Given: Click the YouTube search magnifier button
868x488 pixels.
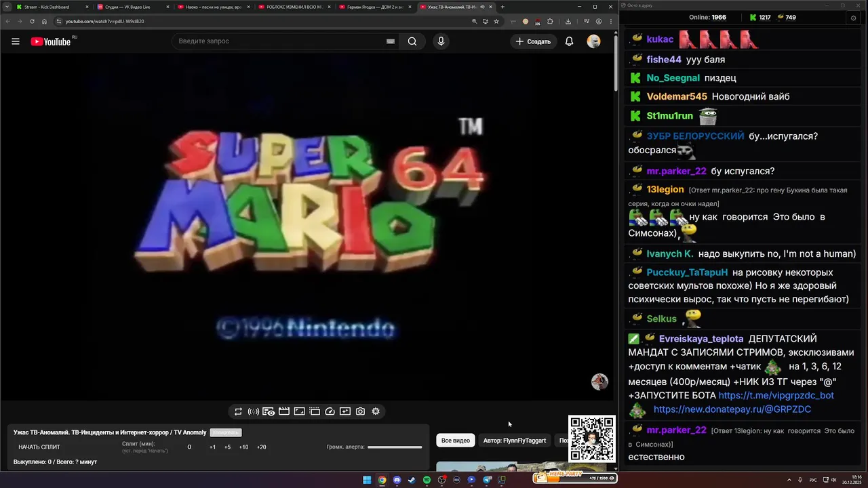Looking at the screenshot, I should (412, 41).
